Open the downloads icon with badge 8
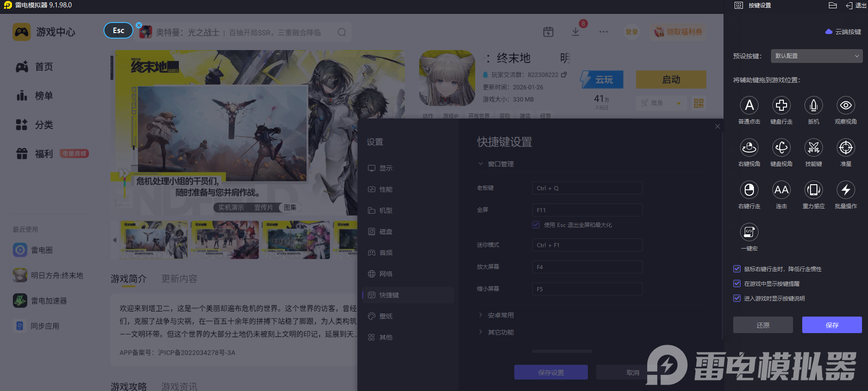 pyautogui.click(x=575, y=32)
